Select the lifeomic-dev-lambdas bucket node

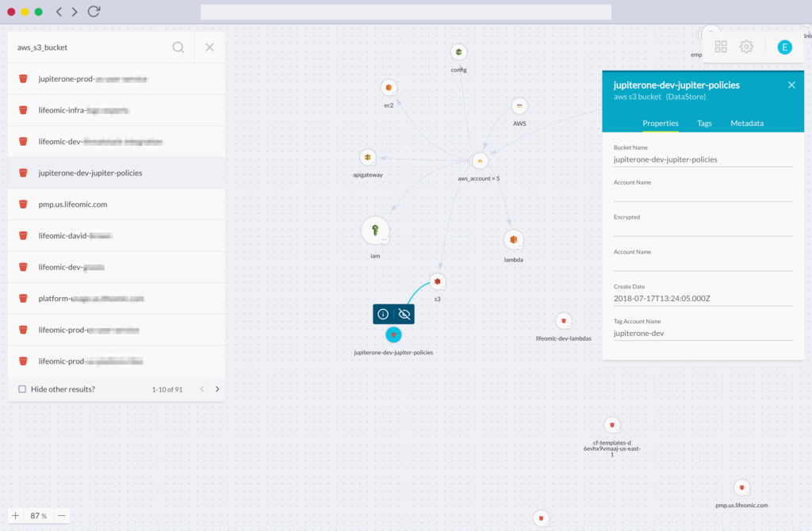tap(564, 321)
